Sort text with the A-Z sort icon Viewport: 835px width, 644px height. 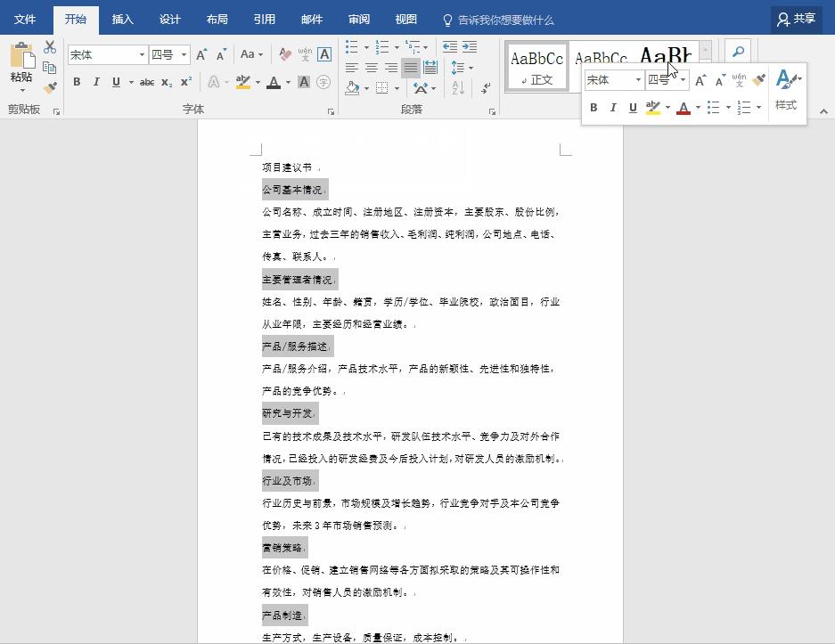pyautogui.click(x=456, y=88)
